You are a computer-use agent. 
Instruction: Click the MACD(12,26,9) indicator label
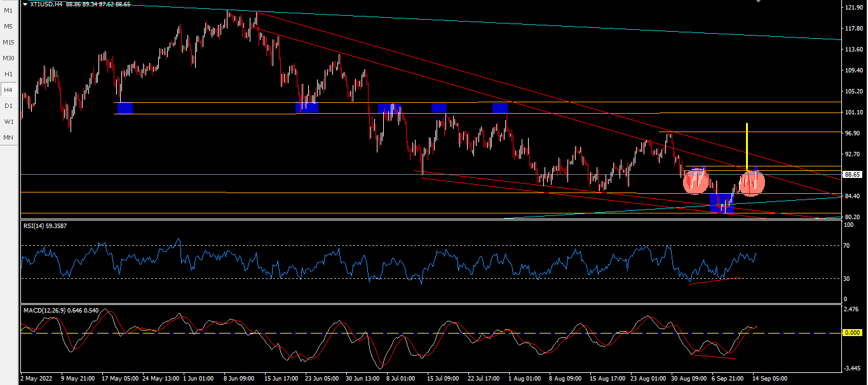point(60,310)
